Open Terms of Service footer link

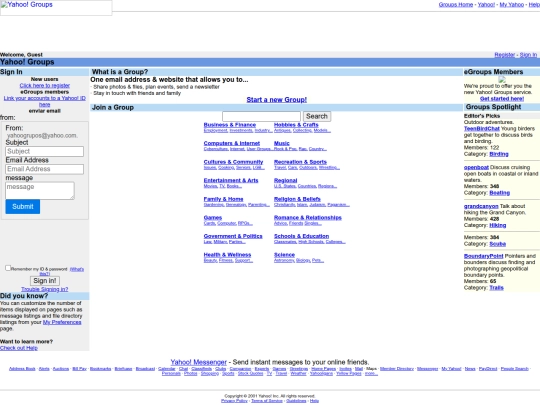[267, 401]
